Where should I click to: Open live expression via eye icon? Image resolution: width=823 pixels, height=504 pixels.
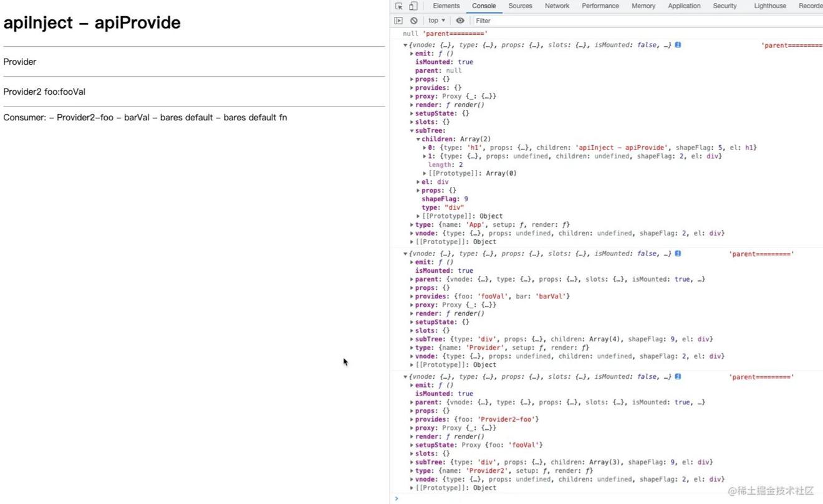(x=460, y=21)
